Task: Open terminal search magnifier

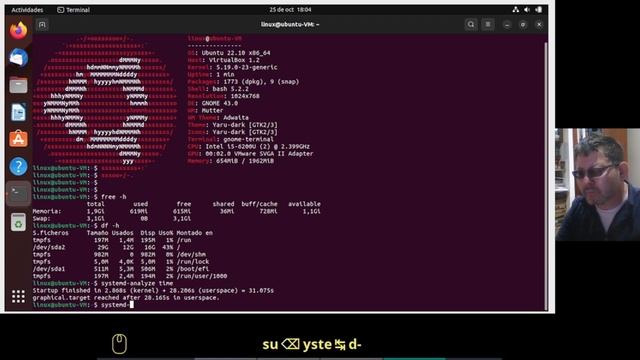Action: (x=471, y=24)
